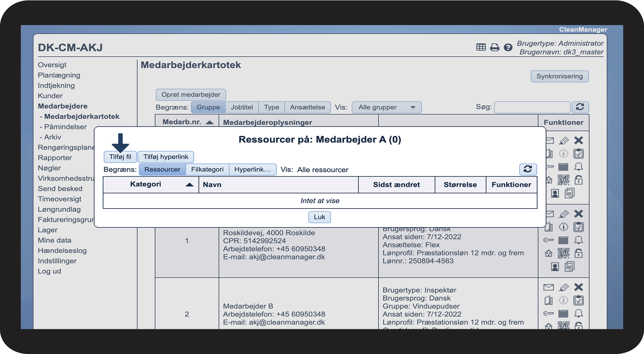
Task: Switch to the Jobtitel filter tab
Action: click(242, 107)
